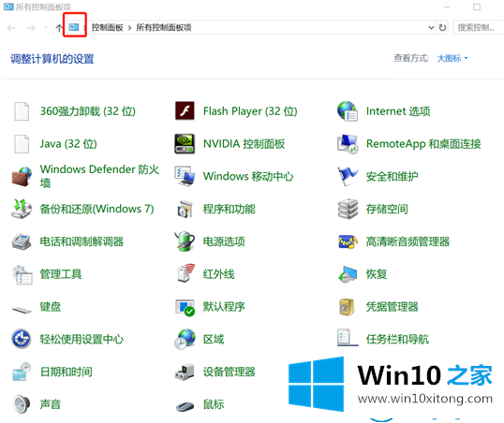
Task: Click the RemoteApp 和桌面连接 icon
Action: coord(348,144)
